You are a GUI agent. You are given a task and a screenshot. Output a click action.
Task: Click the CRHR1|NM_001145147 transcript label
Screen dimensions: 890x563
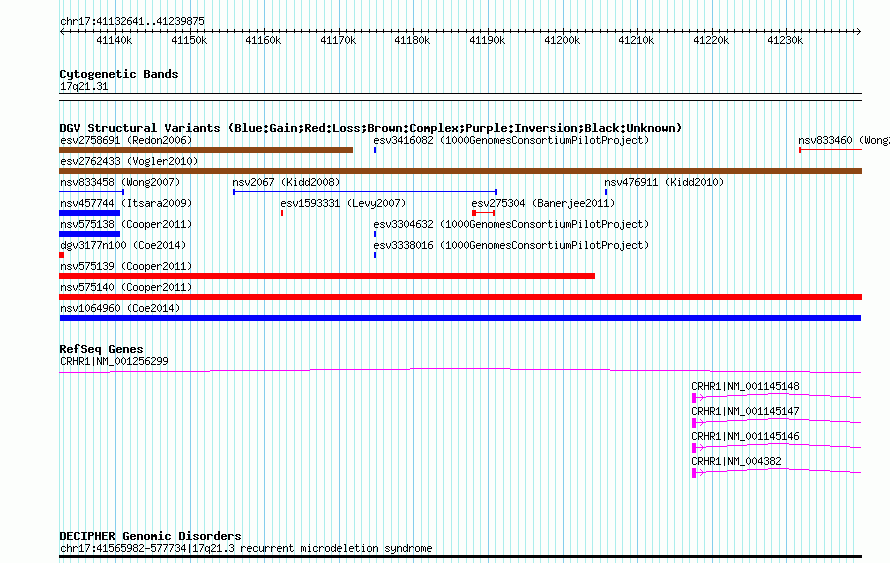pos(745,411)
